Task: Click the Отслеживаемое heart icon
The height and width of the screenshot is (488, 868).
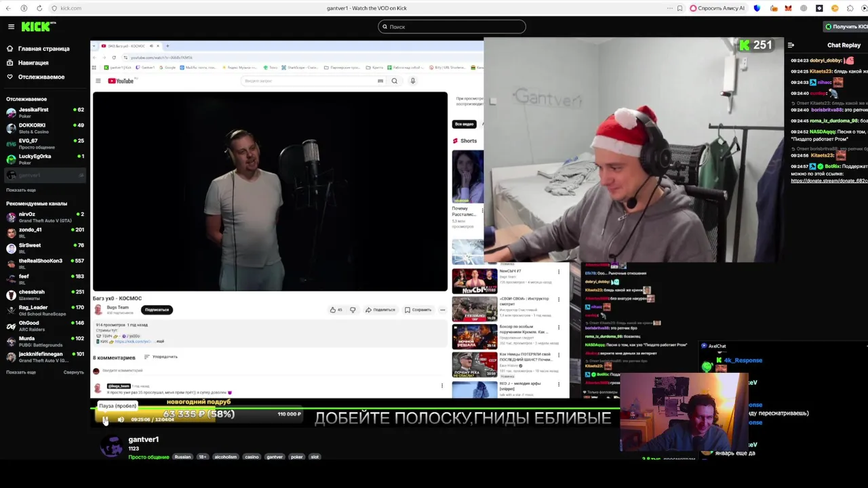Action: coord(10,77)
